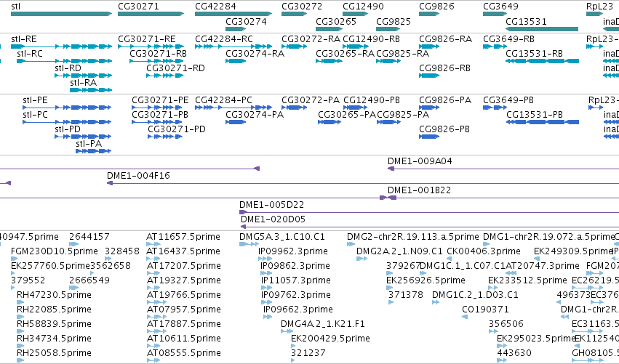This screenshot has width=619, height=364.
Task: Click EST RH22085.5prime
Action: pos(54,310)
